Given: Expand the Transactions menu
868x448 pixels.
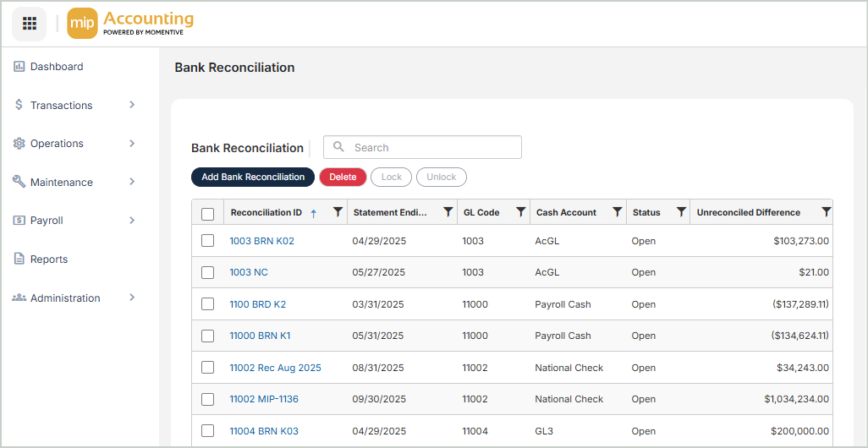Looking at the screenshot, I should (74, 105).
